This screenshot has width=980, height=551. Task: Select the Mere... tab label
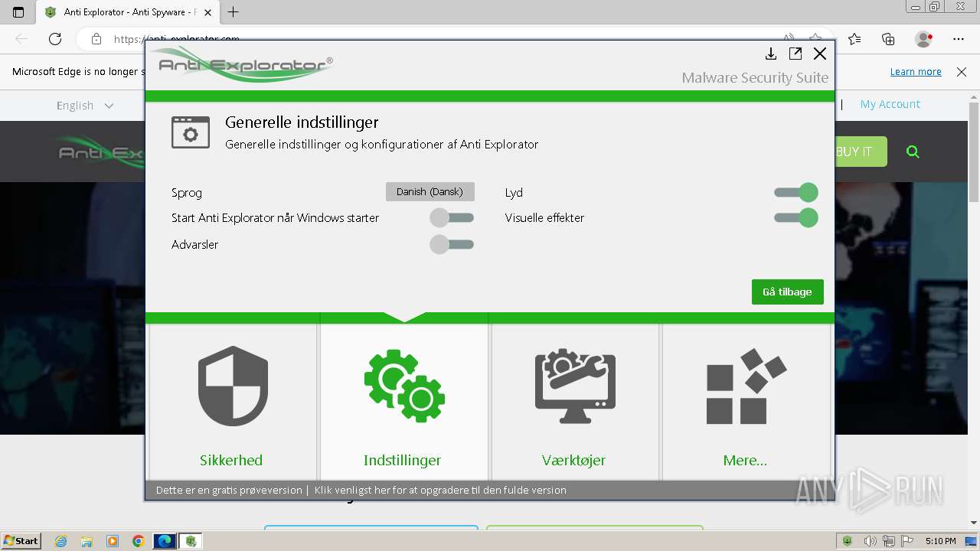(x=745, y=460)
